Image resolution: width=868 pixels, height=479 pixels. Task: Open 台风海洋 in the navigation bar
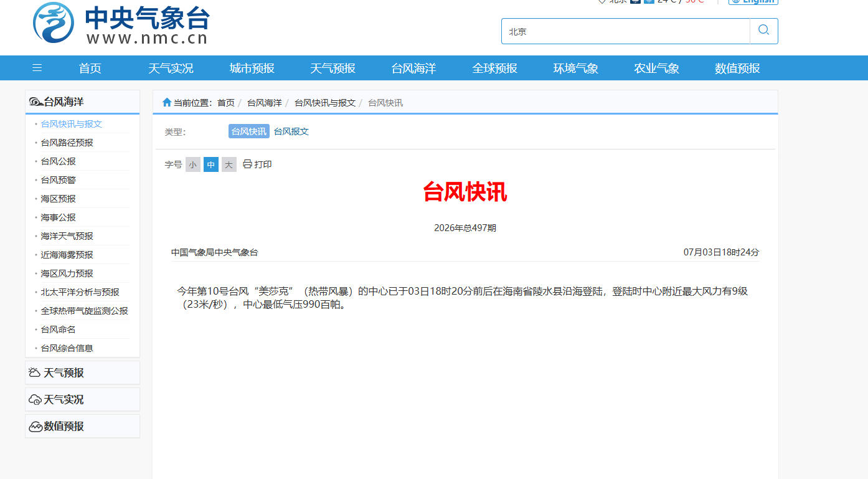414,68
